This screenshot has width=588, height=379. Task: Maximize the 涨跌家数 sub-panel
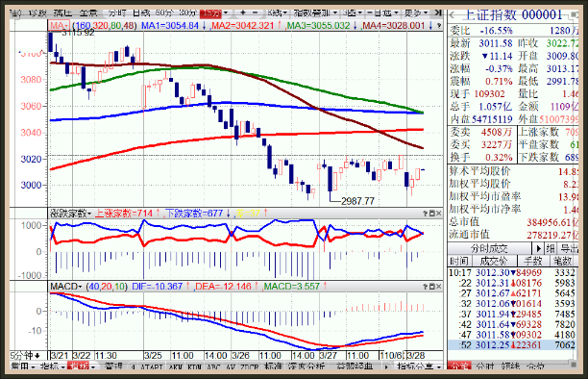point(432,214)
